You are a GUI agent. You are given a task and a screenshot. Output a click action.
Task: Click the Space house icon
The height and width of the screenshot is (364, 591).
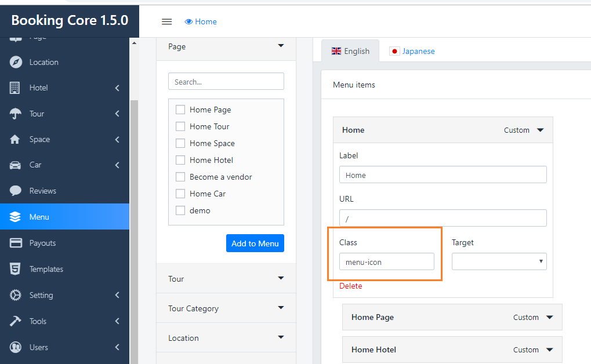tap(16, 140)
